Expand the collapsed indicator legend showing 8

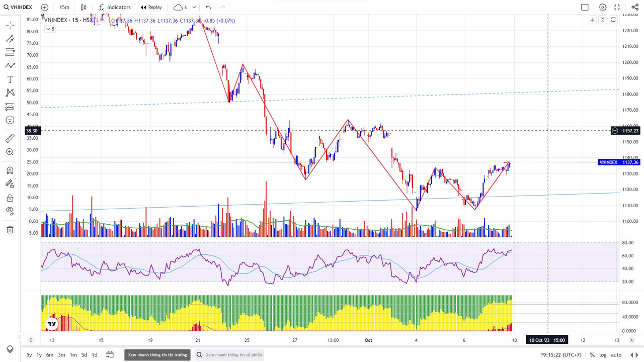[x=50, y=29]
